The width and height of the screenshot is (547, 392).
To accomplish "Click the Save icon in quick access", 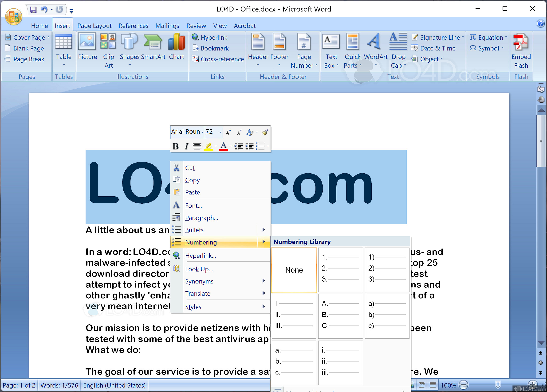I will [x=33, y=10].
